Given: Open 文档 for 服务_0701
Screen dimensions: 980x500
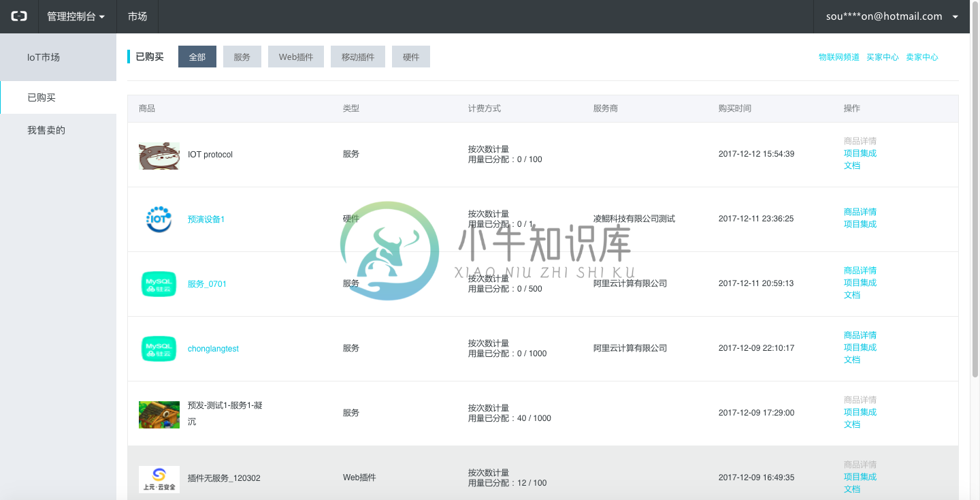Looking at the screenshot, I should click(x=852, y=295).
